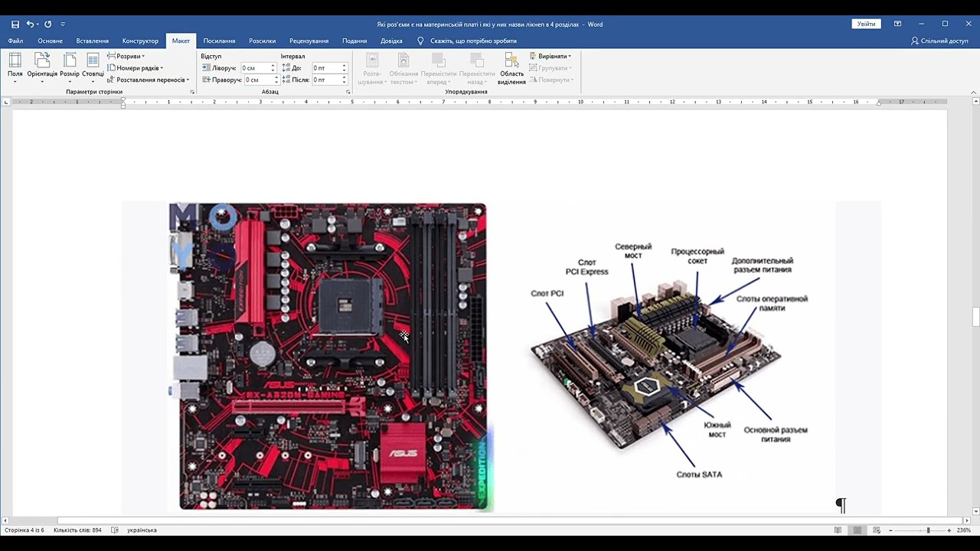Redo the last undone action
Viewport: 980px width, 551px height.
pos(48,24)
